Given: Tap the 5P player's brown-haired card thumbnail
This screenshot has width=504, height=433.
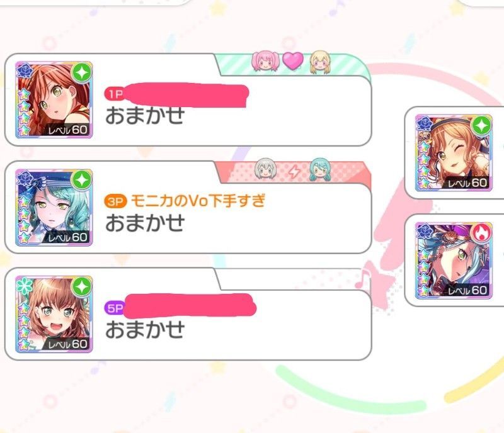Looking at the screenshot, I should 54,314.
